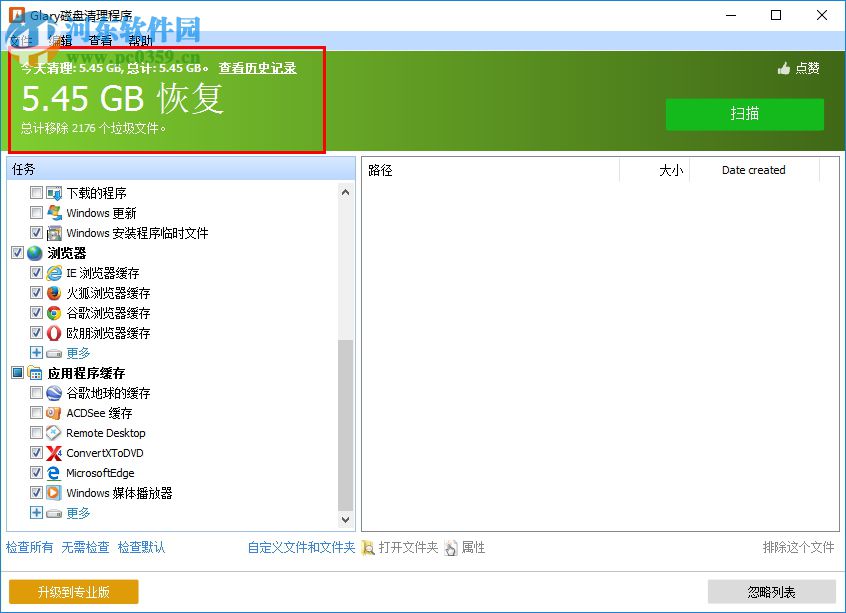The width and height of the screenshot is (846, 613).
Task: Click the 打开文件夹 folder icon
Action: click(370, 548)
